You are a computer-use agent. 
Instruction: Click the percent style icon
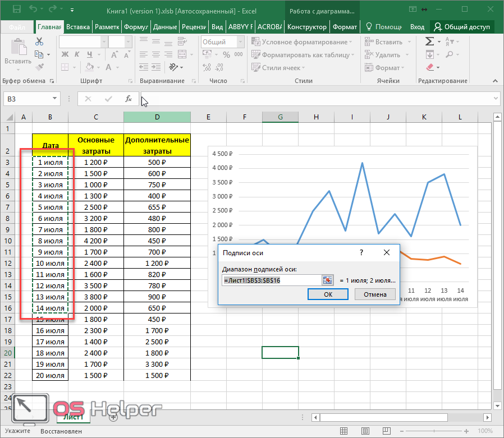[x=227, y=55]
